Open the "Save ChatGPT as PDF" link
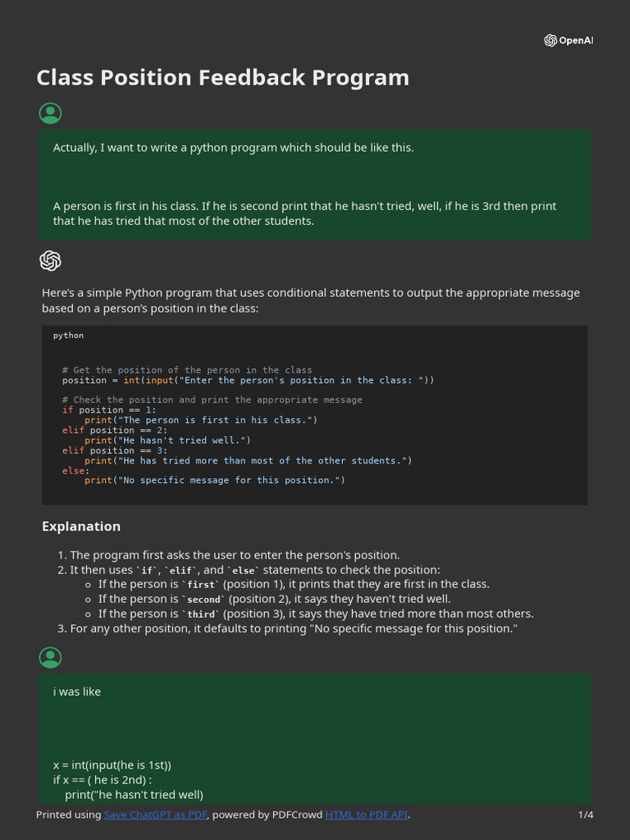630x840 pixels. pyautogui.click(x=156, y=815)
